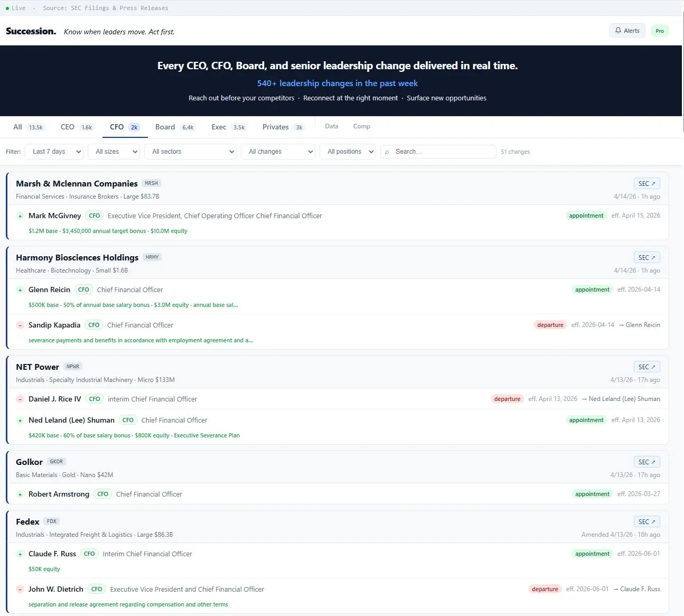Click the MRSH ticker badge
This screenshot has height=616, width=684.
click(x=151, y=183)
